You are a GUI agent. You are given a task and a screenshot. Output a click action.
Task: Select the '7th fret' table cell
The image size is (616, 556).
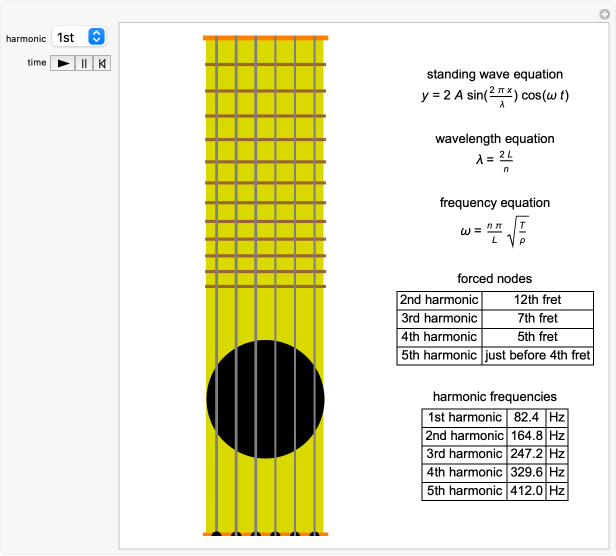point(537,318)
